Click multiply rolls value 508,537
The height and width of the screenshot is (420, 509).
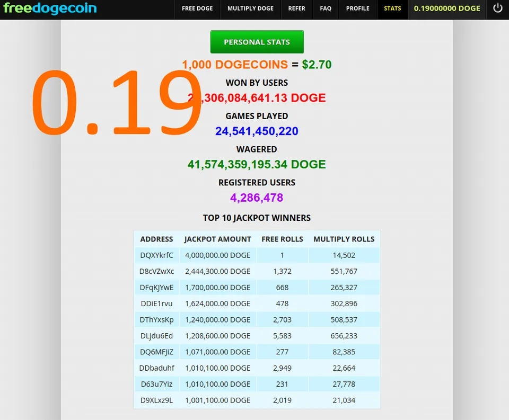click(344, 320)
